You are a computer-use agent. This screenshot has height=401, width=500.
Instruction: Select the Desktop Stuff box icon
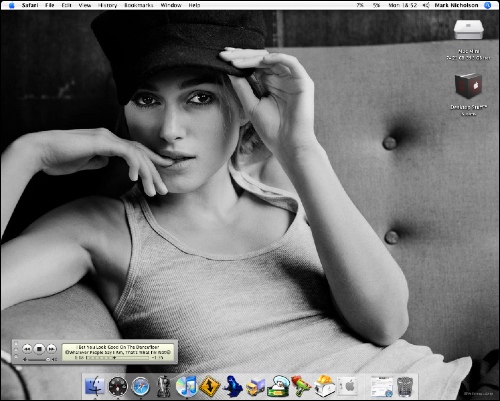468,86
